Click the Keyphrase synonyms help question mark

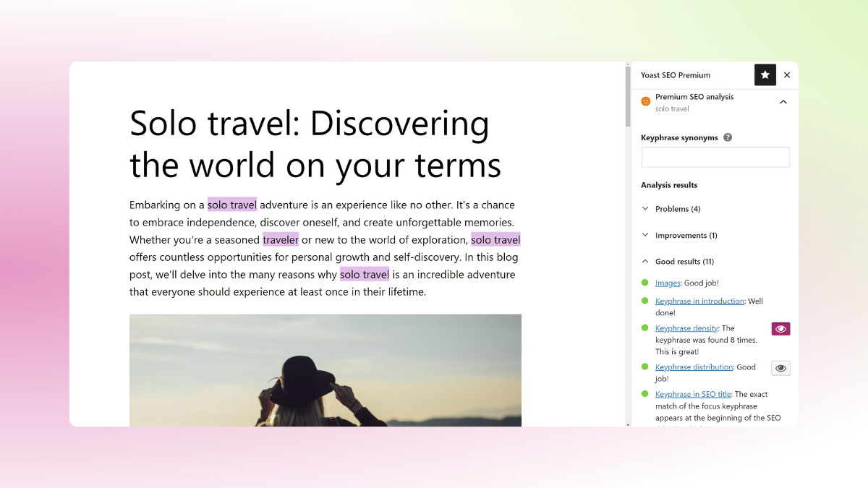coord(728,137)
